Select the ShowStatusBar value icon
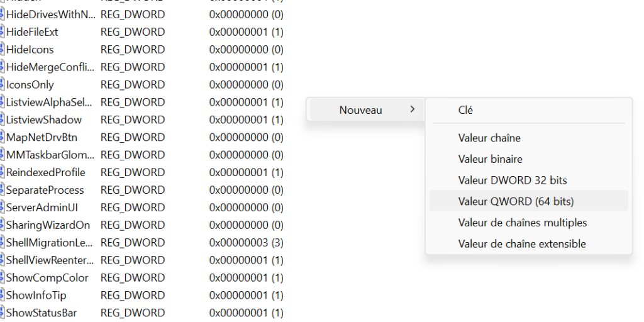This screenshot has width=644, height=322. point(2,313)
